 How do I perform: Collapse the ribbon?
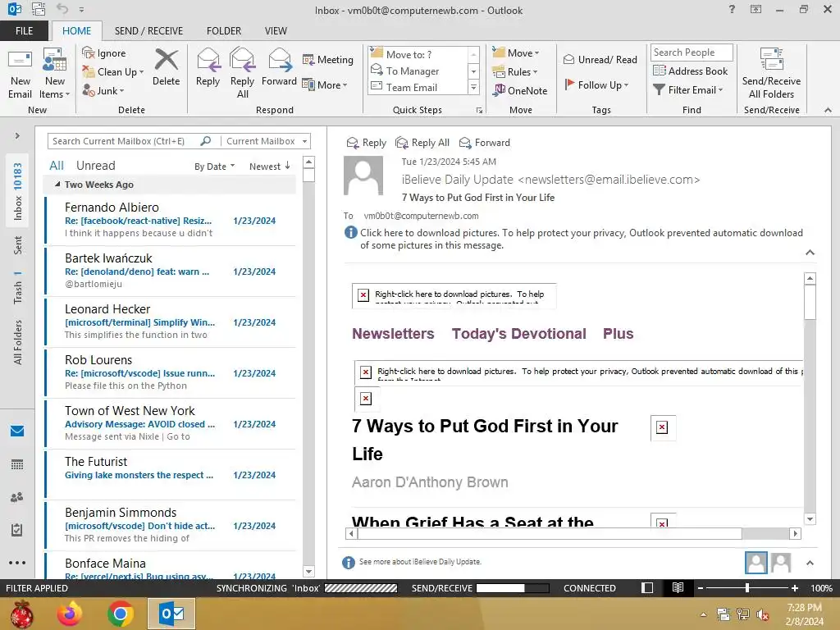pyautogui.click(x=828, y=110)
